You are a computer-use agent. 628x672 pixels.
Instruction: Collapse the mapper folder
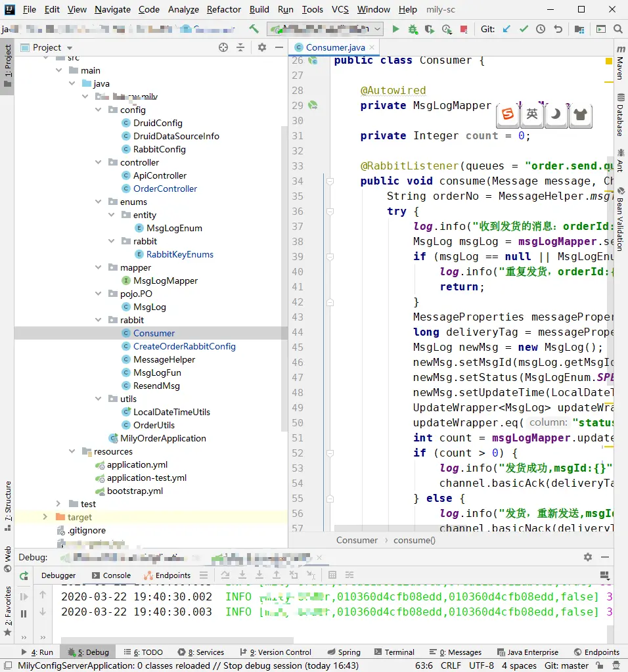click(x=98, y=267)
